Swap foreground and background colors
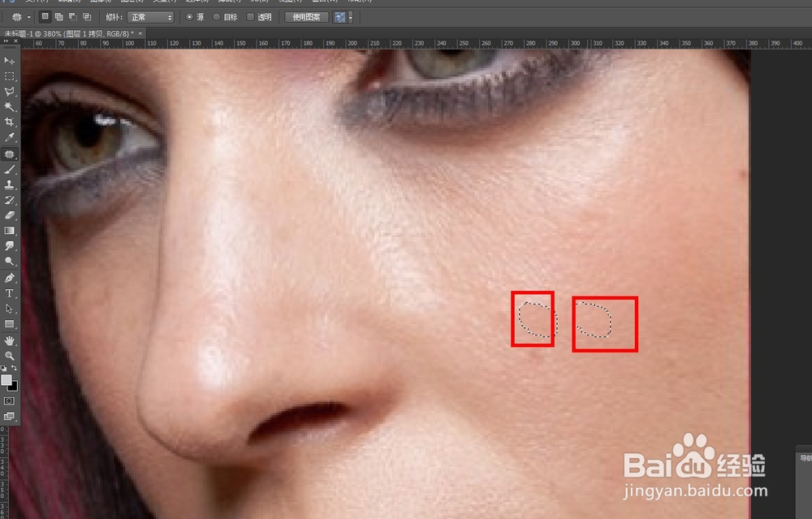 tap(14, 368)
